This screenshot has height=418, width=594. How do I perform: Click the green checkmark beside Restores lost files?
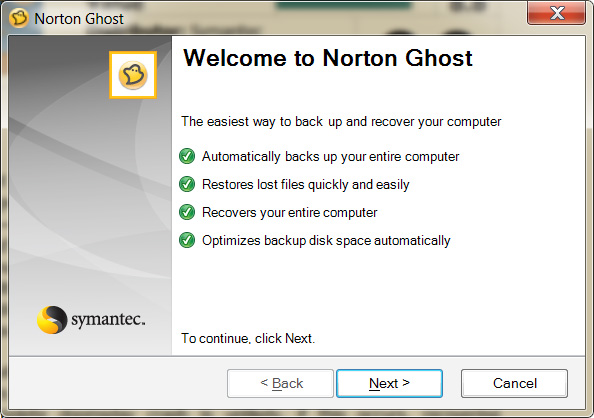click(x=187, y=184)
